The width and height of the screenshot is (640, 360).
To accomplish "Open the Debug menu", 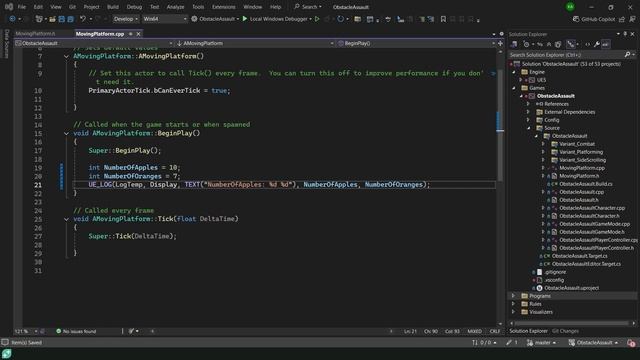I will coord(134,7).
